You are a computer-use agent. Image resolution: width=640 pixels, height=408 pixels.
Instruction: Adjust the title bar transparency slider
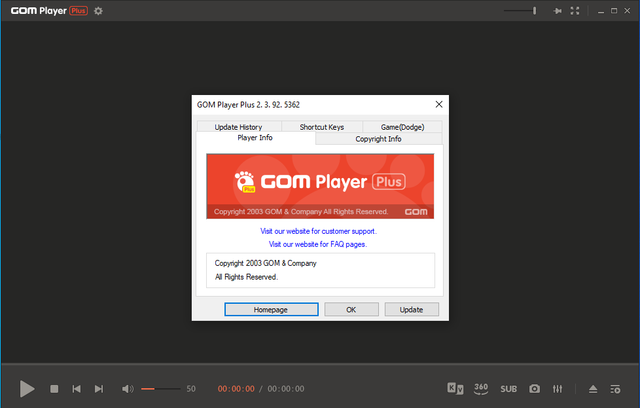click(x=520, y=11)
